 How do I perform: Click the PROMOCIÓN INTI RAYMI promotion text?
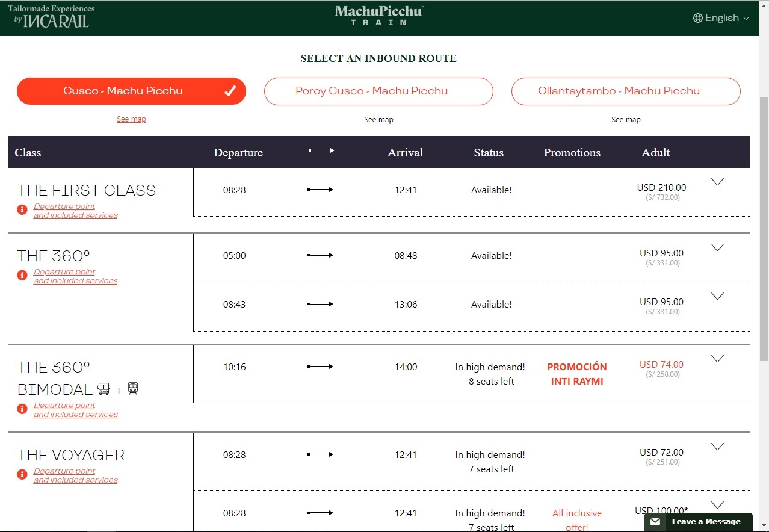click(x=577, y=374)
